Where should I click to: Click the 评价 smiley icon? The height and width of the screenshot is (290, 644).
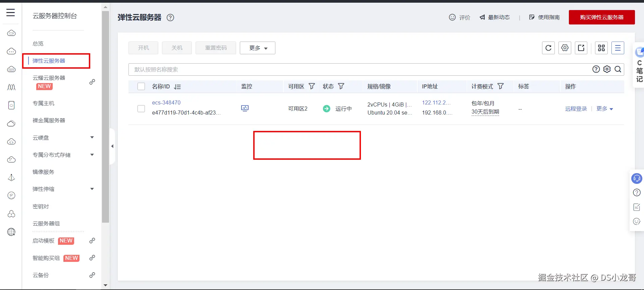point(452,17)
